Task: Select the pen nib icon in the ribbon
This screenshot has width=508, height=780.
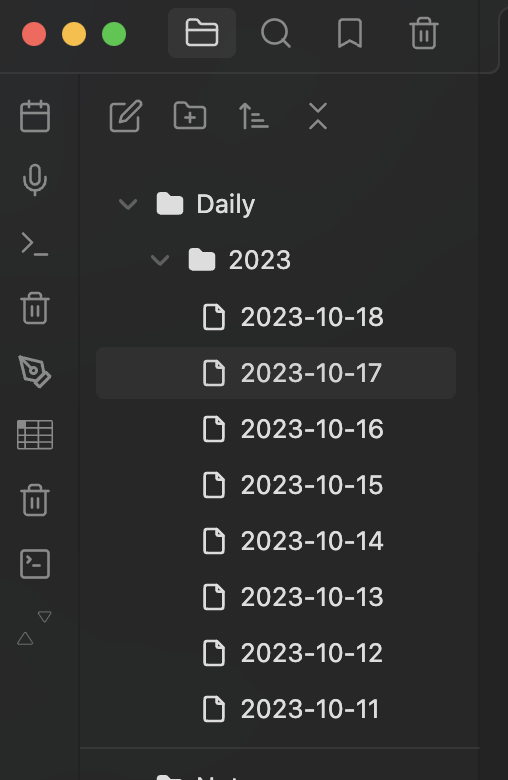Action: pyautogui.click(x=35, y=372)
